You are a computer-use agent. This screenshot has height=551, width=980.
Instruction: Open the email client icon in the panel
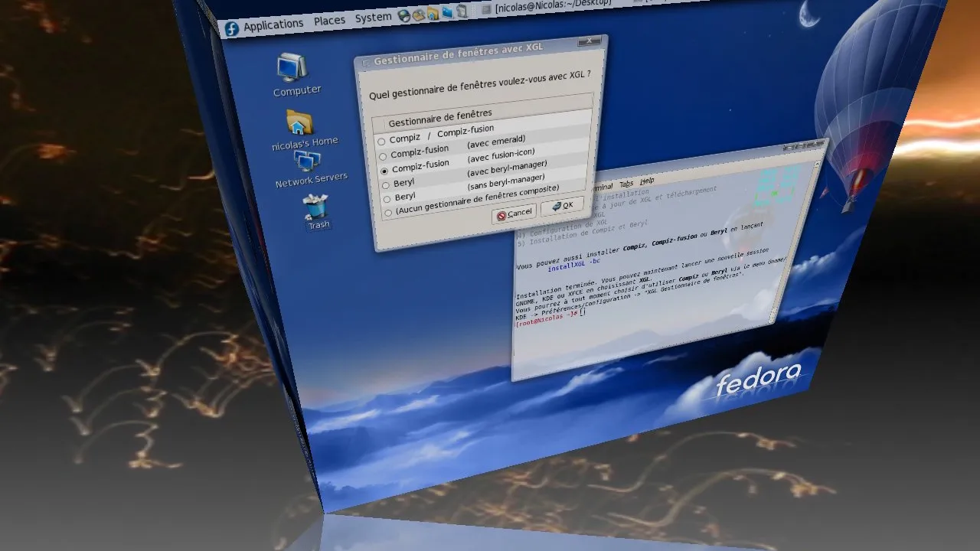418,16
